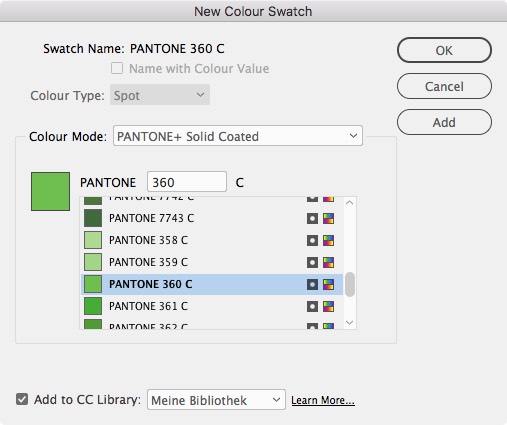Click the swatch list scrollbar thumb
Viewport: 507px width, 425px height.
point(350,284)
